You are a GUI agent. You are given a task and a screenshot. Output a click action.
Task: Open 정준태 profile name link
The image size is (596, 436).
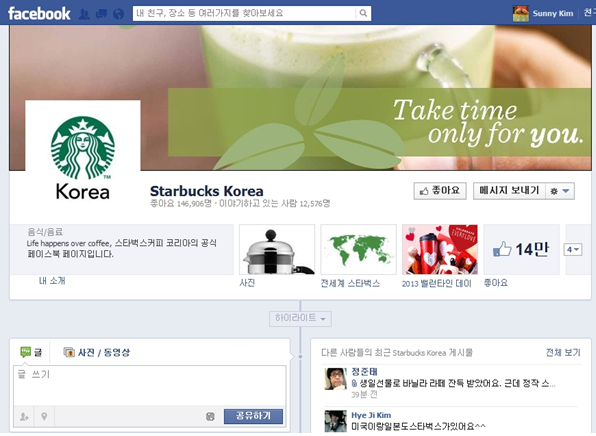[364, 372]
